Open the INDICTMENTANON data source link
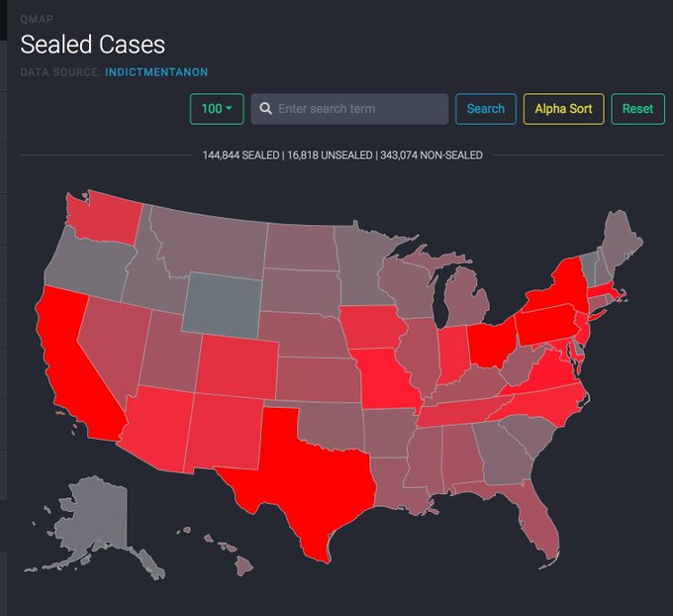Image resolution: width=673 pixels, height=616 pixels. click(158, 72)
